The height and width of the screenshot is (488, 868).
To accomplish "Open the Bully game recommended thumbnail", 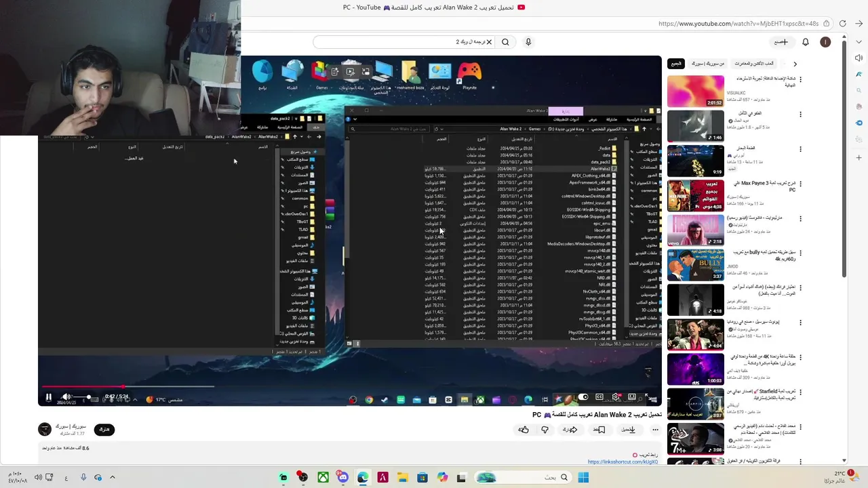I will click(x=696, y=265).
